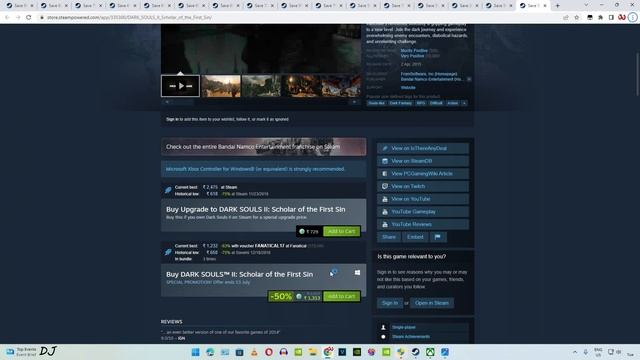Click the price-info feather icon above Buy Upgrade

pos(168,190)
